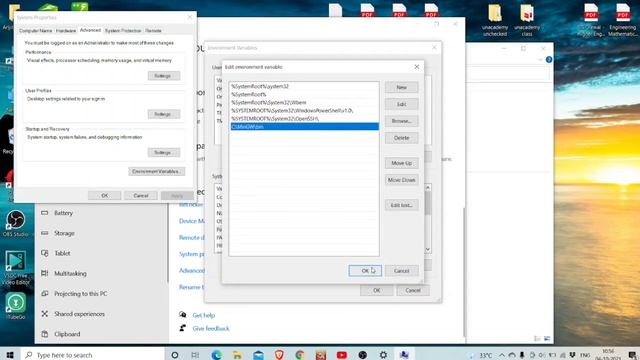640x360 pixels.
Task: Open OBS Studio from the desktop
Action: 16,223
